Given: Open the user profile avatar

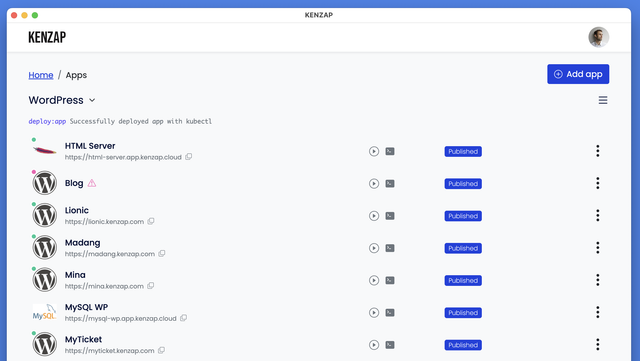Looking at the screenshot, I should pyautogui.click(x=598, y=37).
